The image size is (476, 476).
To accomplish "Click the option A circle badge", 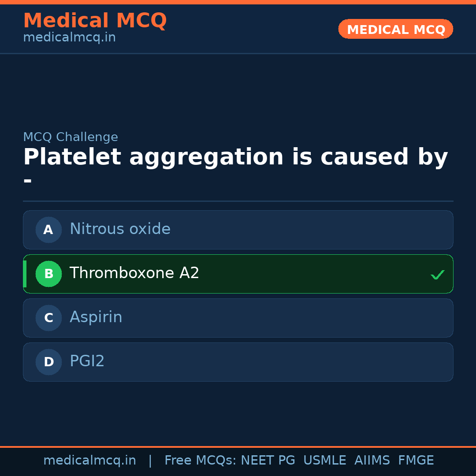I will click(48, 230).
